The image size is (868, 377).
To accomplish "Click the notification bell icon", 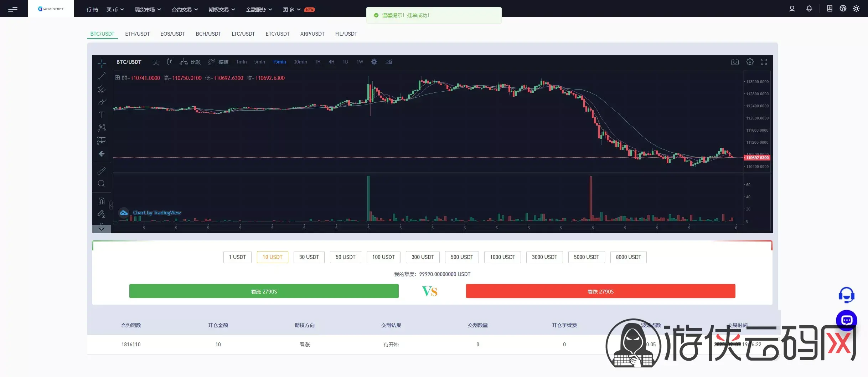I will [809, 9].
